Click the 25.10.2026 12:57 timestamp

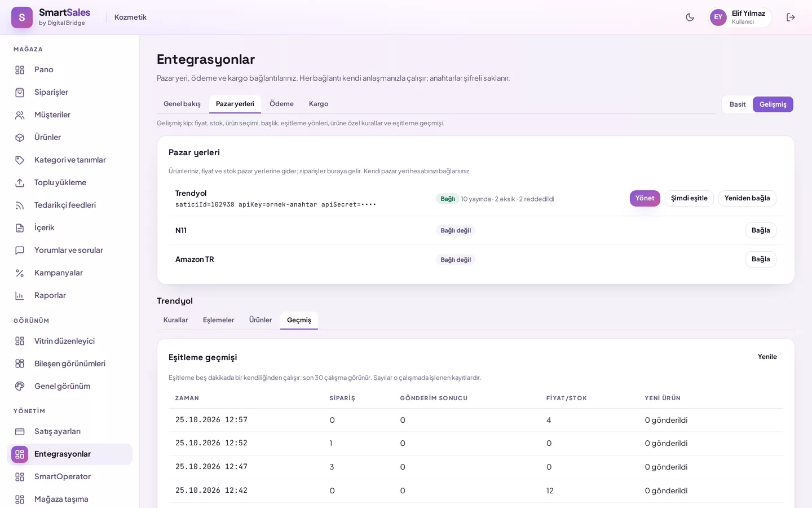click(x=211, y=420)
